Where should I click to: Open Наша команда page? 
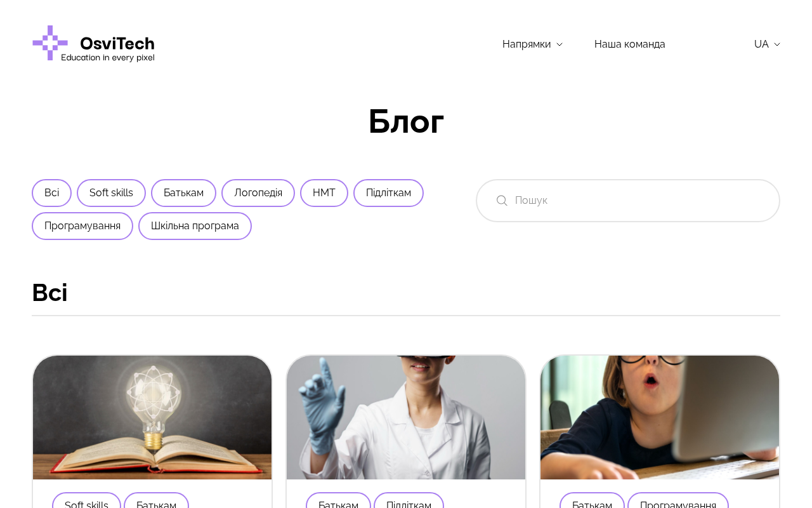(x=630, y=44)
